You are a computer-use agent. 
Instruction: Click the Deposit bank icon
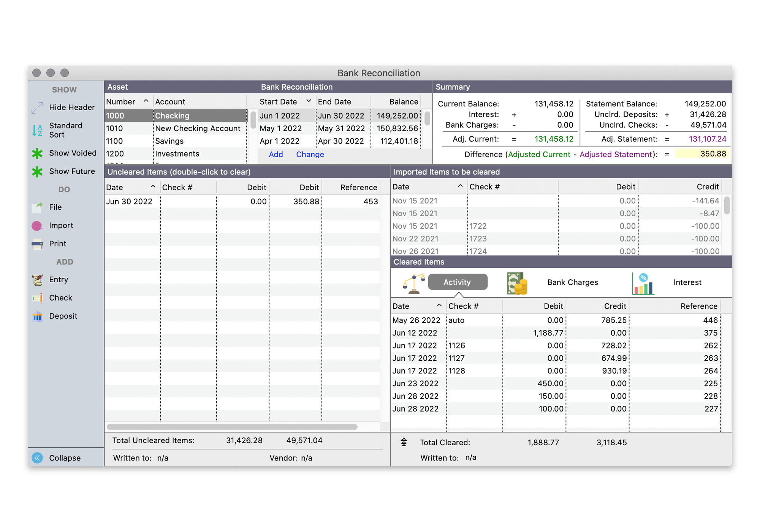(37, 317)
